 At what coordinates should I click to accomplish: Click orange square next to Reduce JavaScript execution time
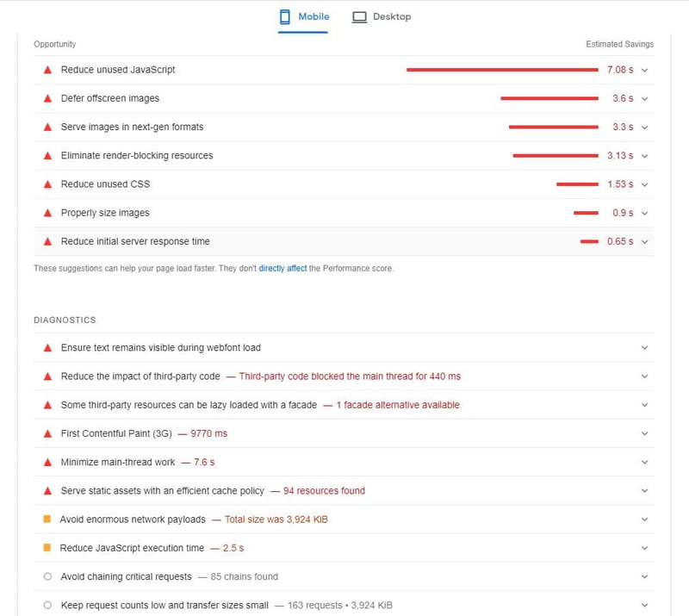(x=47, y=548)
